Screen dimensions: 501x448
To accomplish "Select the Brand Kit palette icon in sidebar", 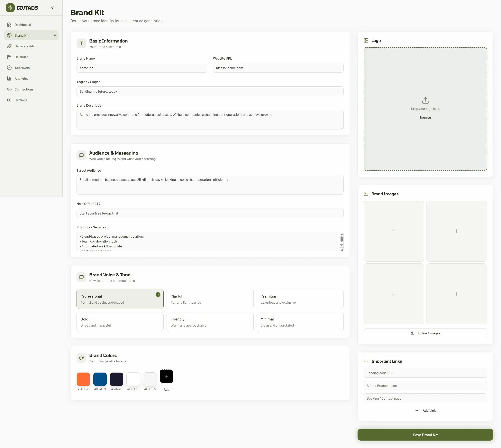I will [9, 35].
